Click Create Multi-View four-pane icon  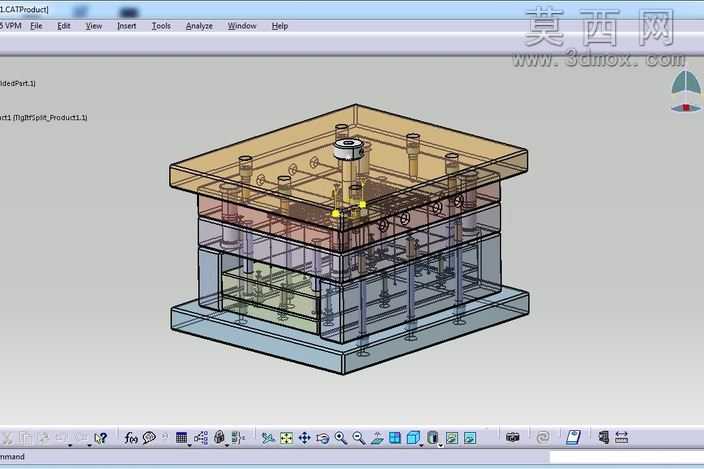(395, 438)
